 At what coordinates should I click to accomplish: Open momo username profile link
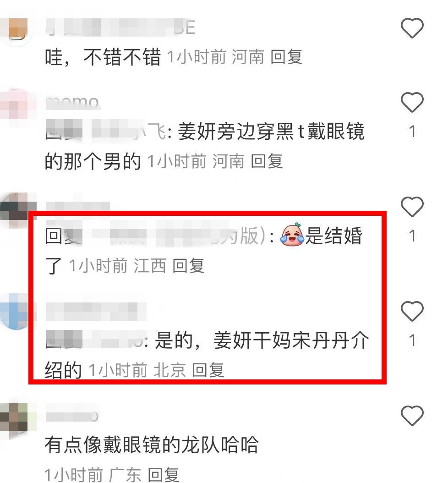click(73, 102)
